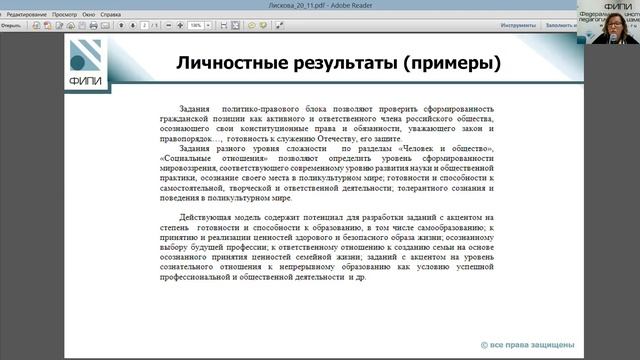The height and width of the screenshot is (360, 640).
Task: Open the Справка menu
Action: tap(111, 14)
